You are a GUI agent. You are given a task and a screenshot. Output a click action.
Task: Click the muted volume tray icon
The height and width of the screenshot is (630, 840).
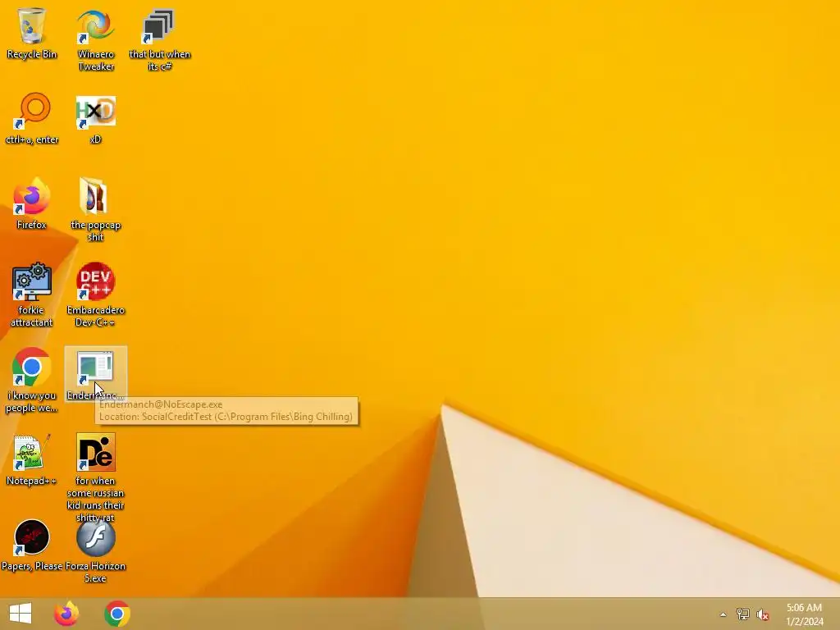pos(763,614)
